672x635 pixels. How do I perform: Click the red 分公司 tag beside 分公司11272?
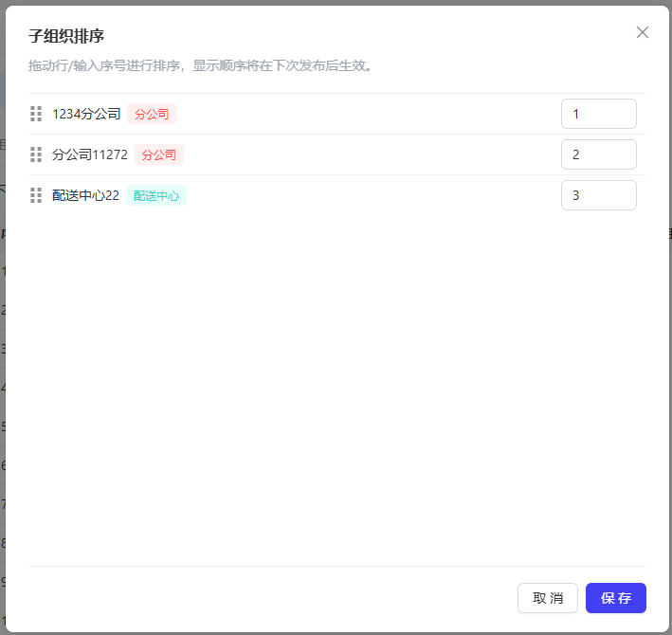coord(159,154)
